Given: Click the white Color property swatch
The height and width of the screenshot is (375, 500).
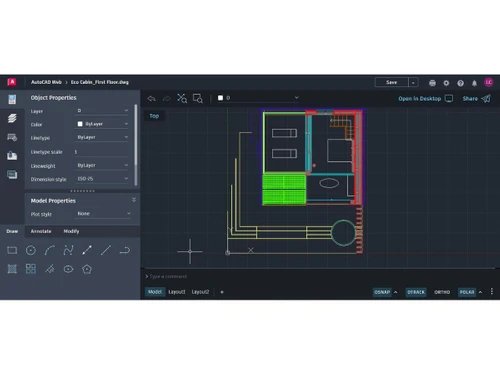Looking at the screenshot, I should [x=80, y=124].
